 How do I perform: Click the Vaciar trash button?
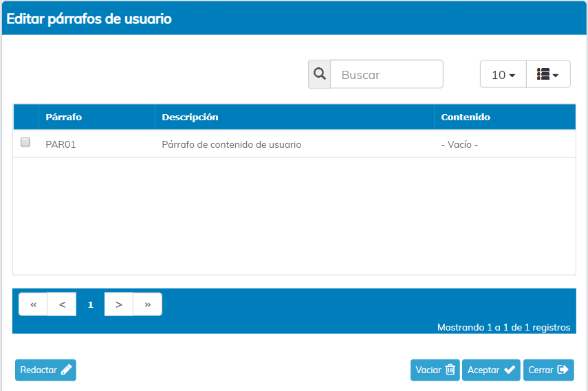(x=435, y=370)
